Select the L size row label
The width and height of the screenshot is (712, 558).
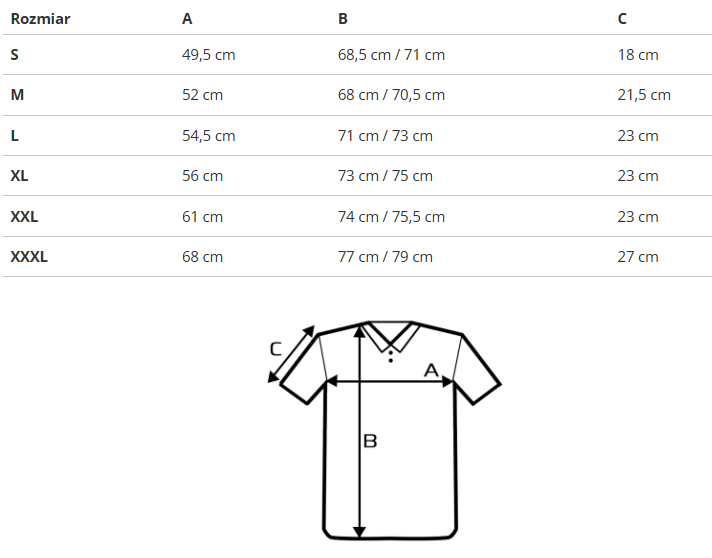(x=15, y=136)
